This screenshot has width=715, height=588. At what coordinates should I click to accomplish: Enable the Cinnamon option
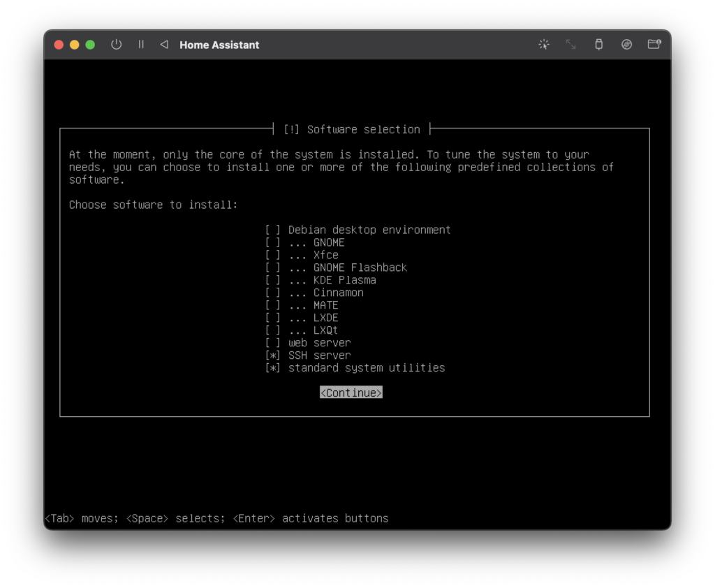point(273,293)
